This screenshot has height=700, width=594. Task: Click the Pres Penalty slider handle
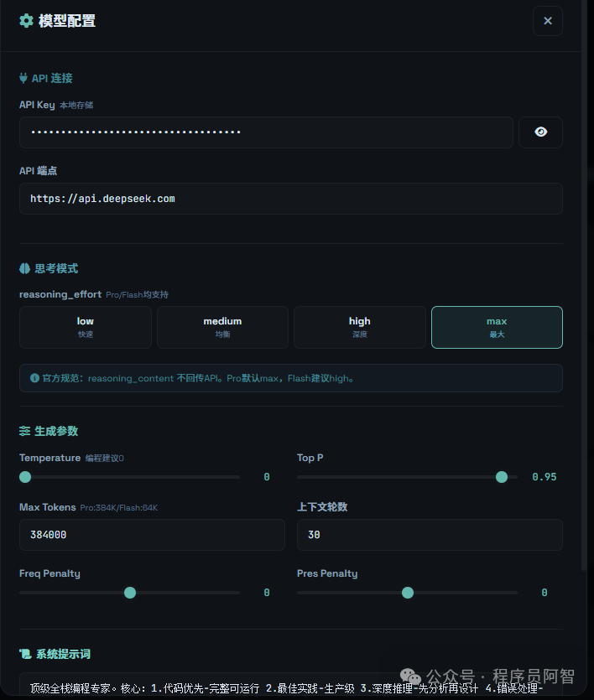coord(408,593)
